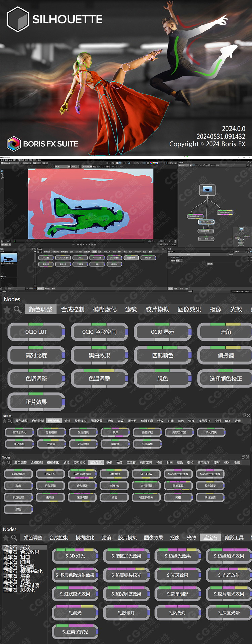Click the Cache缓存 node
Screen dimensions: 252x644
pos(18,474)
